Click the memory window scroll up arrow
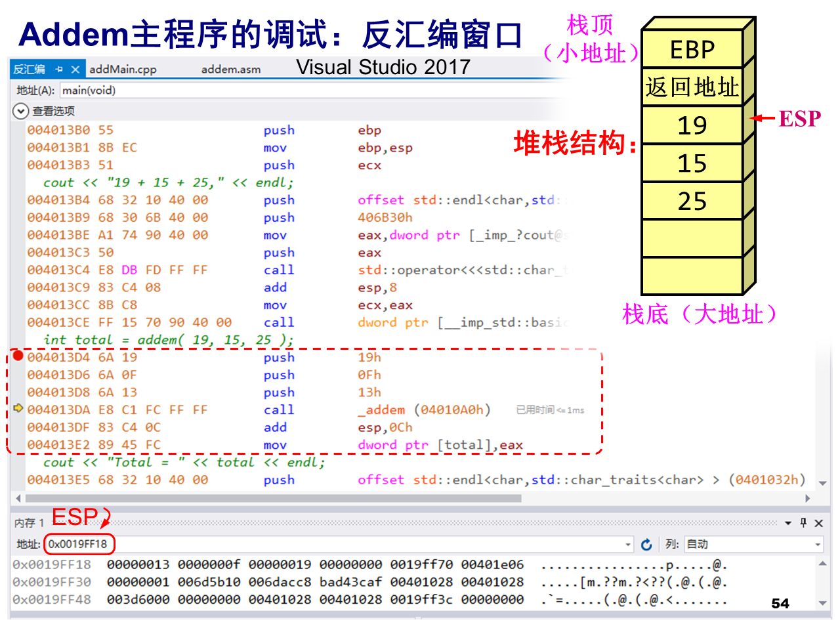Image resolution: width=840 pixels, height=630 pixels. coord(822,563)
